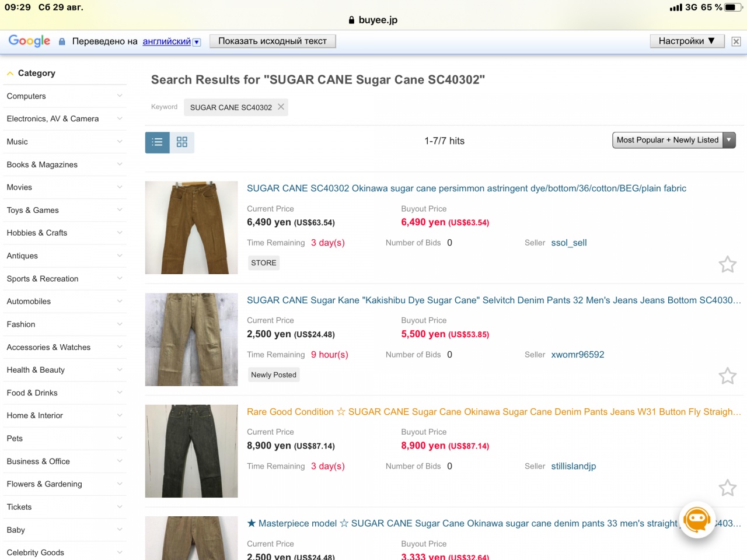This screenshot has width=747, height=560.
Task: Expand the Computers category
Action: point(65,96)
